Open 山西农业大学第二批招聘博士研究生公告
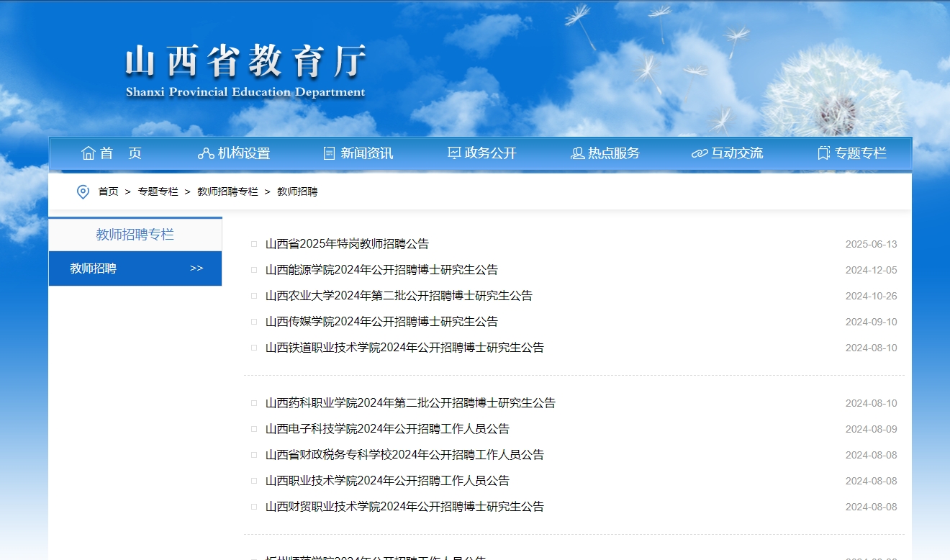The height and width of the screenshot is (560, 950). (398, 295)
